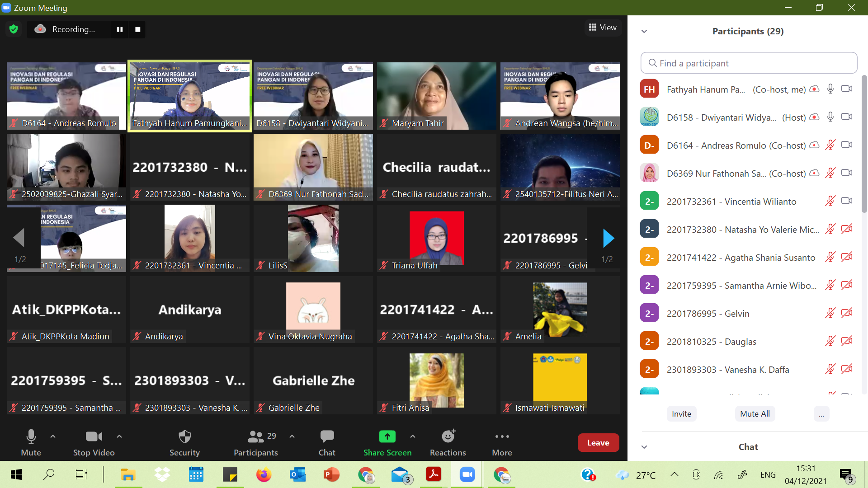Click the green Share Screen button

pos(387,442)
